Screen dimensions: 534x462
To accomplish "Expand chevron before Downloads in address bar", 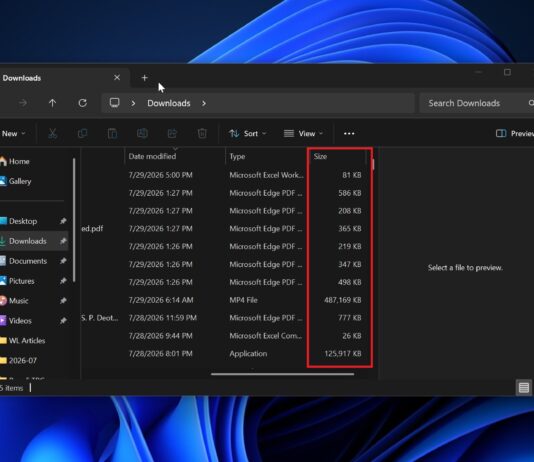I will [x=134, y=103].
